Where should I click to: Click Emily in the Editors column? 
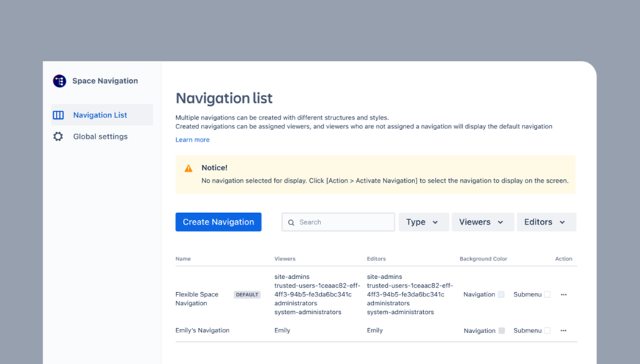(375, 330)
